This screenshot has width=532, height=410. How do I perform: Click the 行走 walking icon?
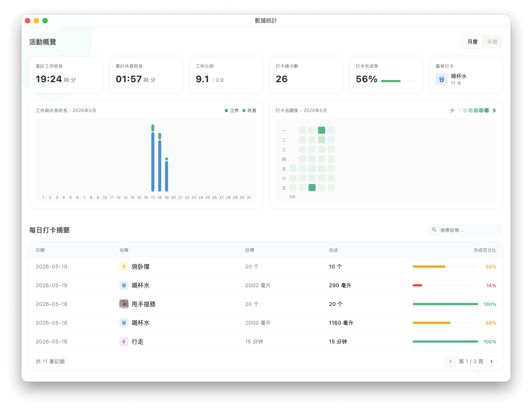coord(124,342)
